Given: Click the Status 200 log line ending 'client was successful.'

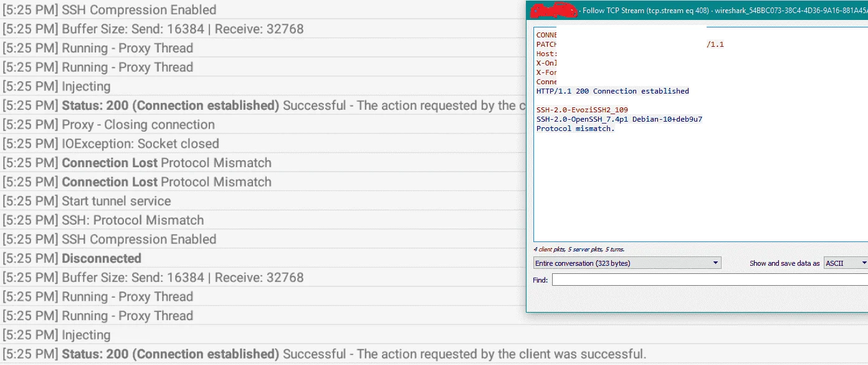Looking at the screenshot, I should point(324,354).
